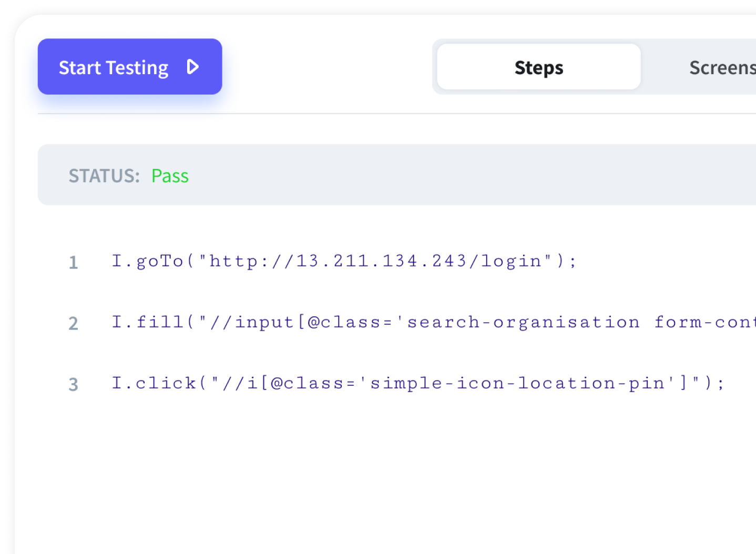756x554 pixels.
Task: Click line number 1
Action: (73, 262)
